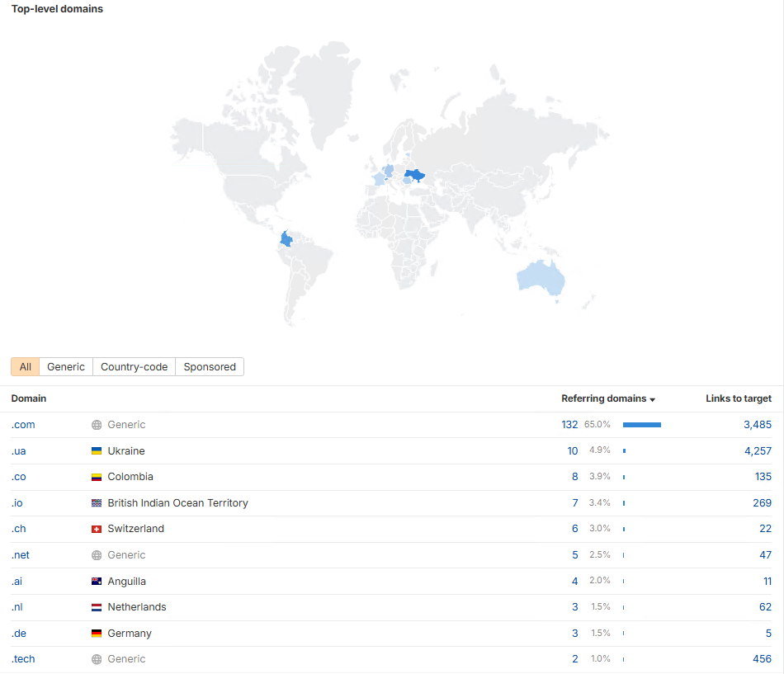The image size is (784, 674).
Task: Click the 3.9% percentage for Colombia
Action: point(599,477)
